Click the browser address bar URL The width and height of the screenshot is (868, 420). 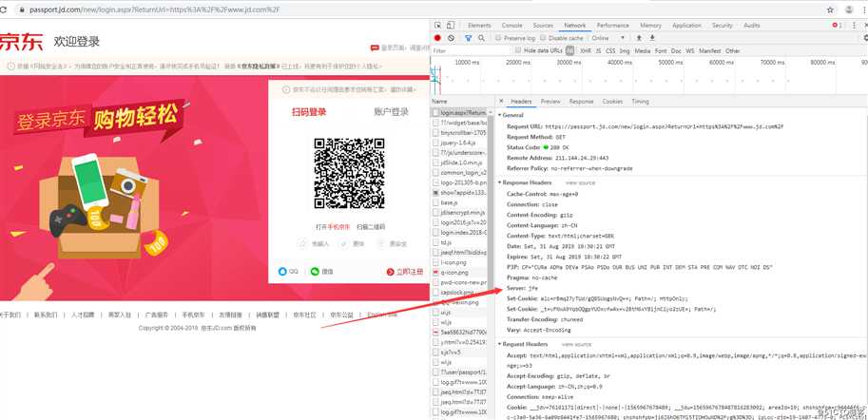point(155,10)
